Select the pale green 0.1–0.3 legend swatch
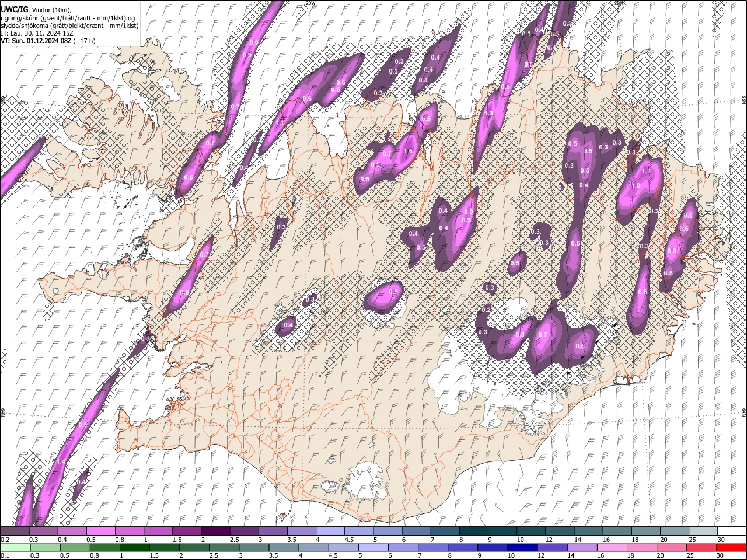This screenshot has width=747, height=560. point(15,547)
